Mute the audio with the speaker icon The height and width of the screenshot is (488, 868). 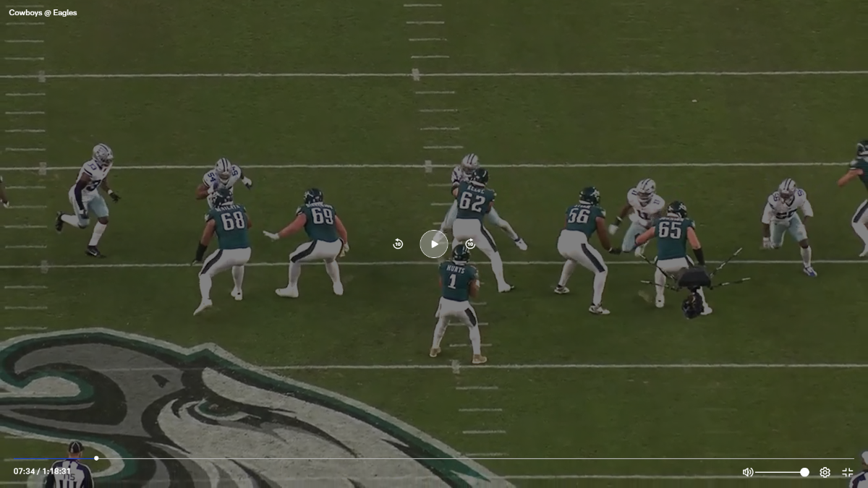pyautogui.click(x=747, y=472)
